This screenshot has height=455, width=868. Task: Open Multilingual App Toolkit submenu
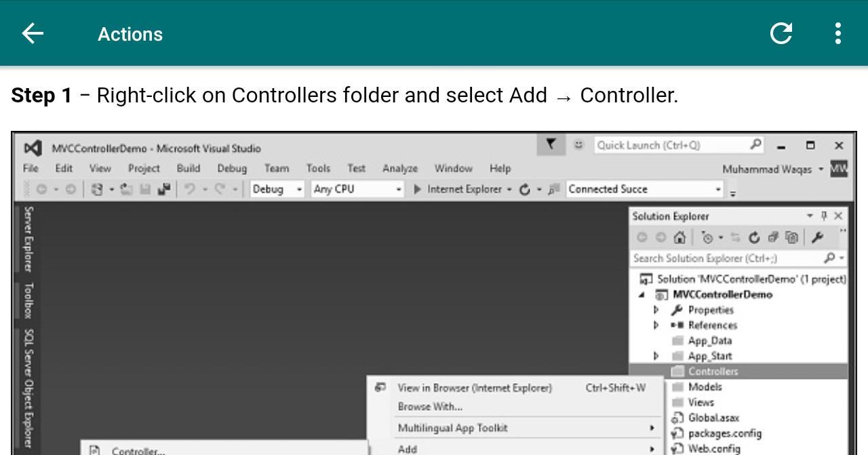pos(515,428)
